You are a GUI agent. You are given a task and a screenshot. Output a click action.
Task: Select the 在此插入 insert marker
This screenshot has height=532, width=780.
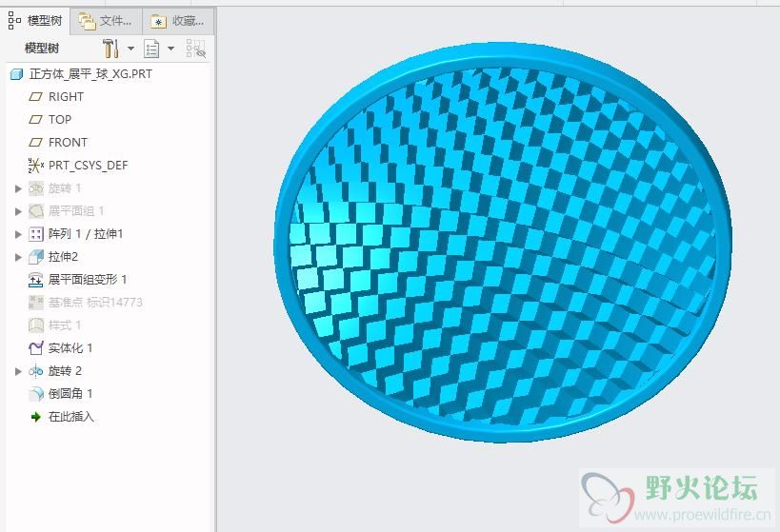pyautogui.click(x=71, y=417)
